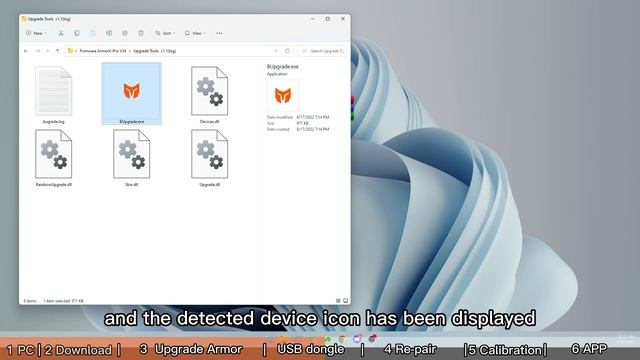Click the Rename icon in toolbar
640x360 pixels.
click(109, 33)
